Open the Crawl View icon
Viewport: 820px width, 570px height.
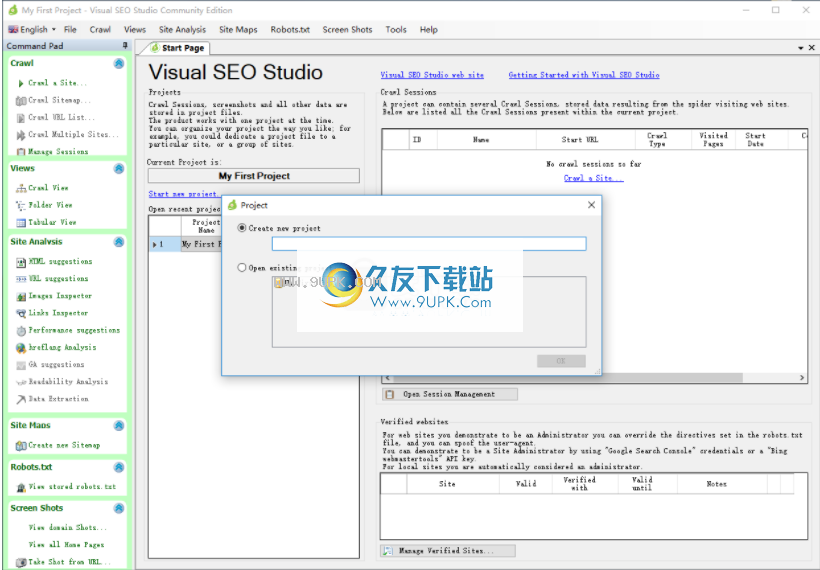point(21,188)
